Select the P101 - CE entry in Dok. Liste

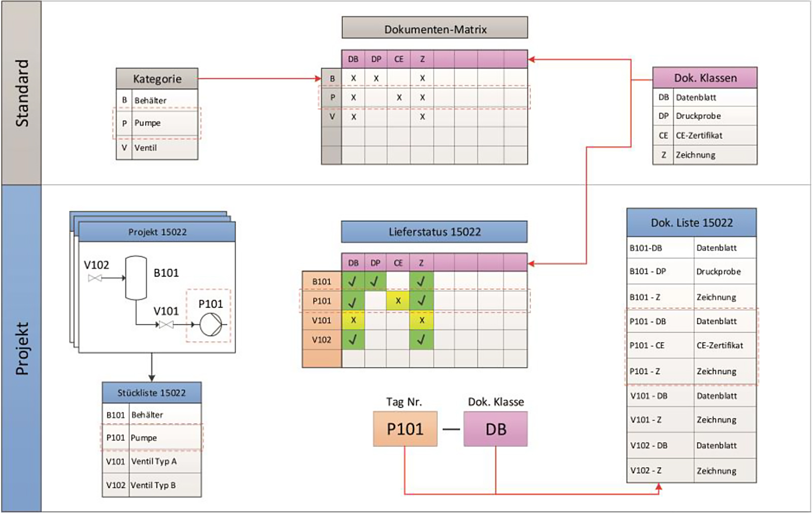pyautogui.click(x=692, y=346)
